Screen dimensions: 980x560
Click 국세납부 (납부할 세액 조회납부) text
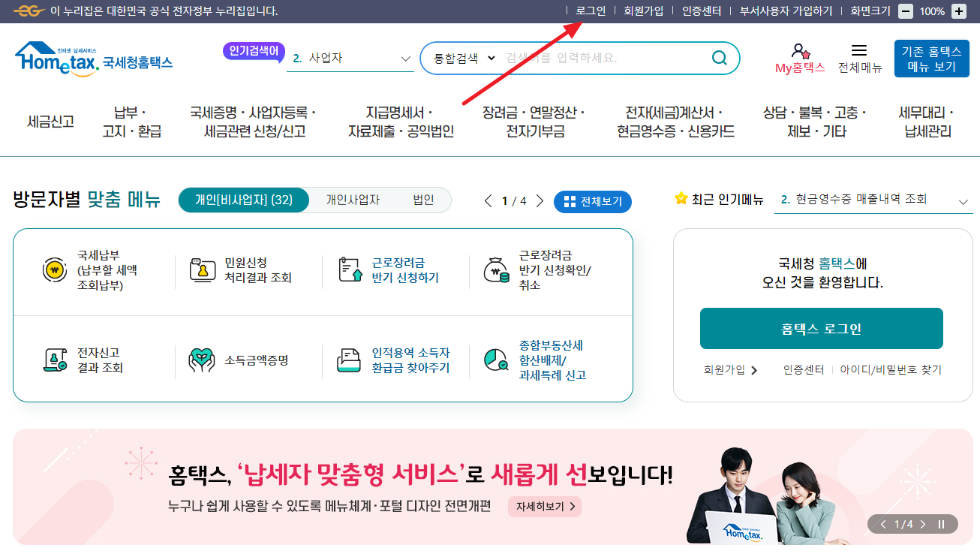[107, 270]
